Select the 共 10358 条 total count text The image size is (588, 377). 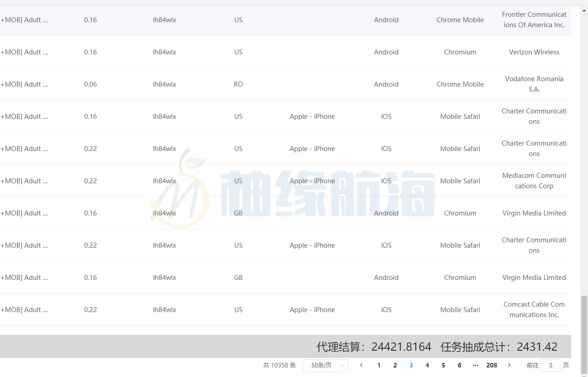pos(279,365)
